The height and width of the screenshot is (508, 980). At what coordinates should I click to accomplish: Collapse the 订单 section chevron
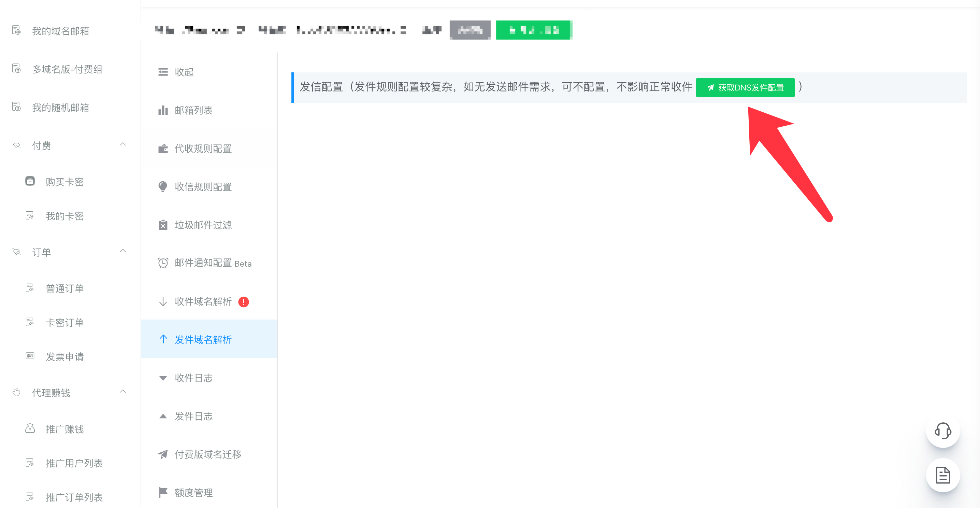click(x=122, y=251)
